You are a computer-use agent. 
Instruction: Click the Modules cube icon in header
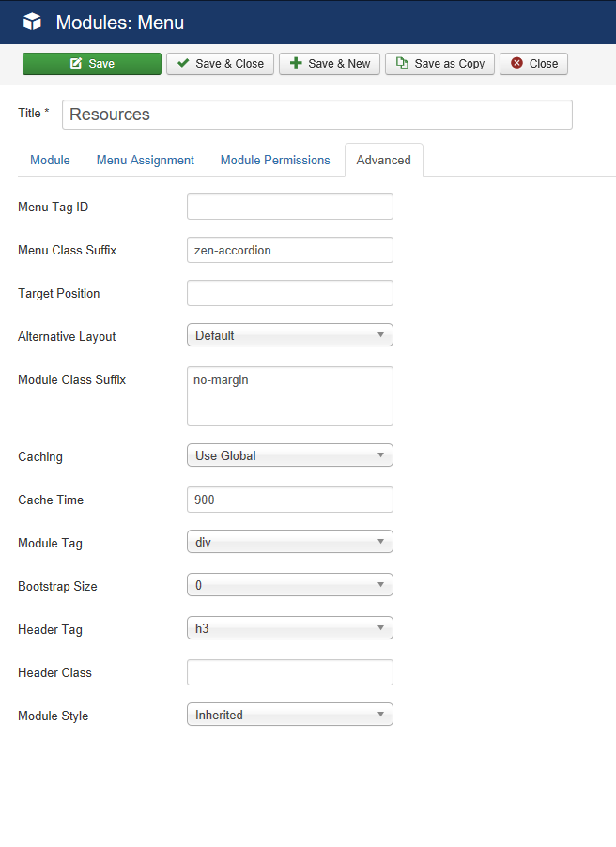pyautogui.click(x=33, y=23)
